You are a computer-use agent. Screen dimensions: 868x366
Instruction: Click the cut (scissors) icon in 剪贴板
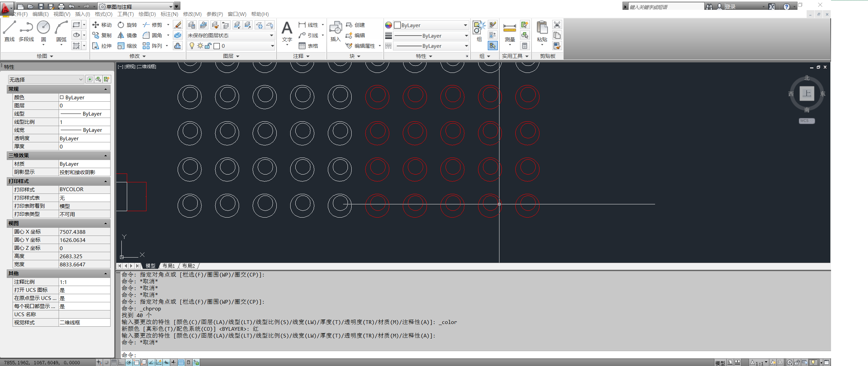(x=557, y=25)
